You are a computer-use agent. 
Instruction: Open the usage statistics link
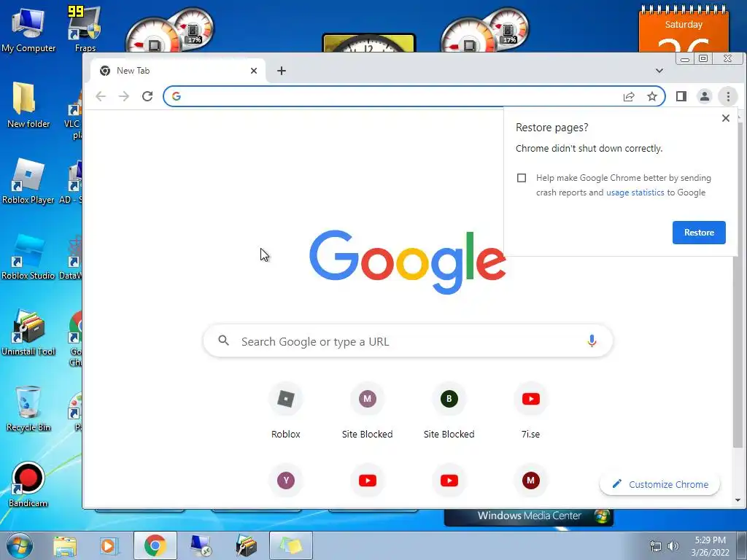635,192
